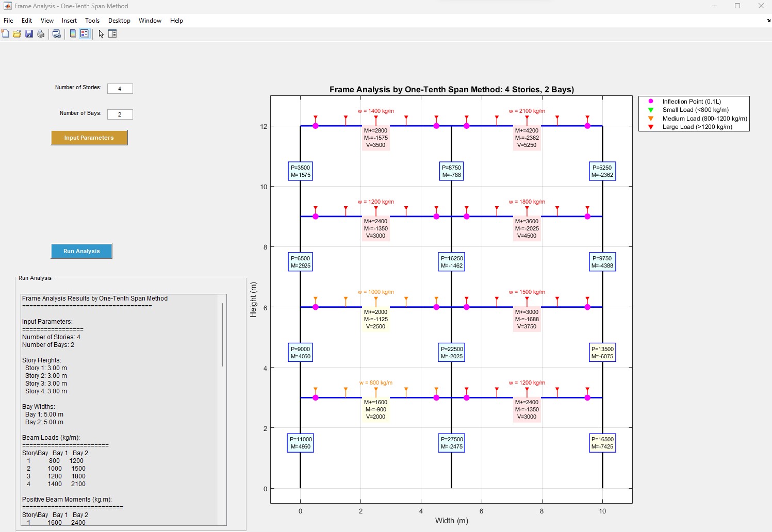Open the Tools menu
The height and width of the screenshot is (532, 772).
pyautogui.click(x=92, y=21)
